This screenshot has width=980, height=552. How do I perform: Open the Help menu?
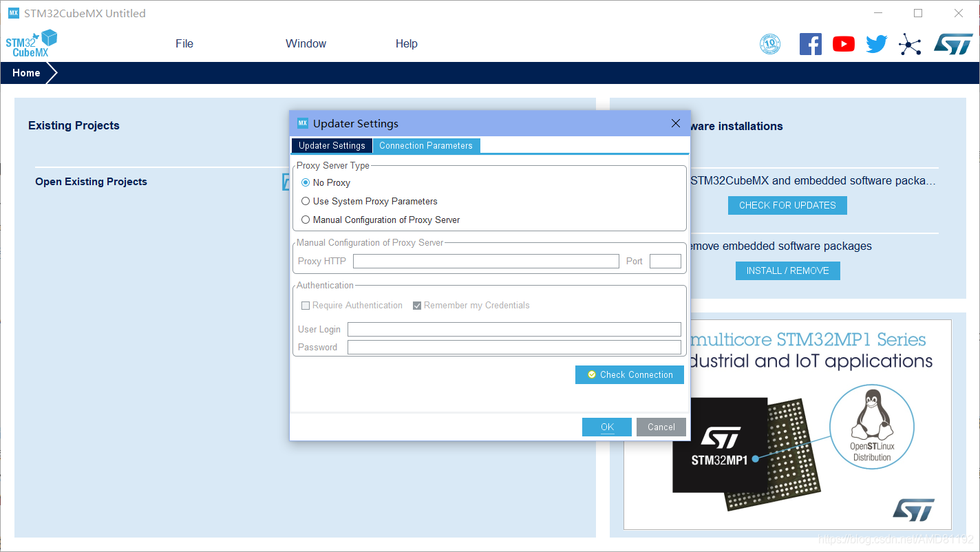pyautogui.click(x=407, y=43)
